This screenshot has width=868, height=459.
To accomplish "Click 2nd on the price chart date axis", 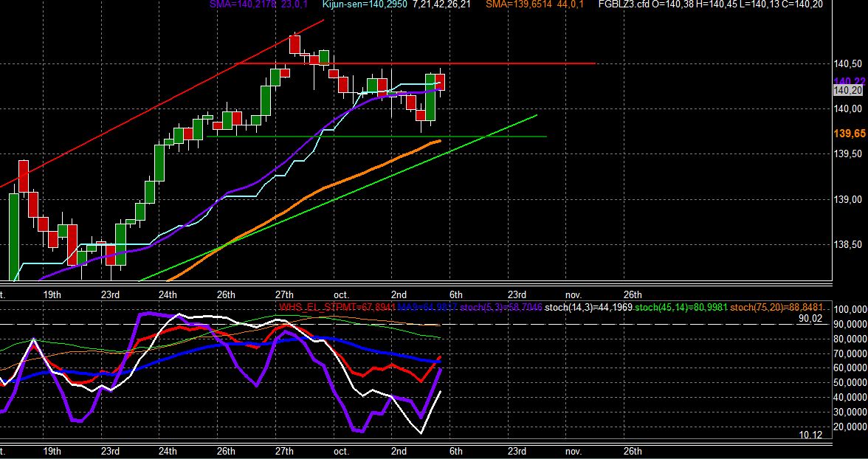I will pos(399,294).
